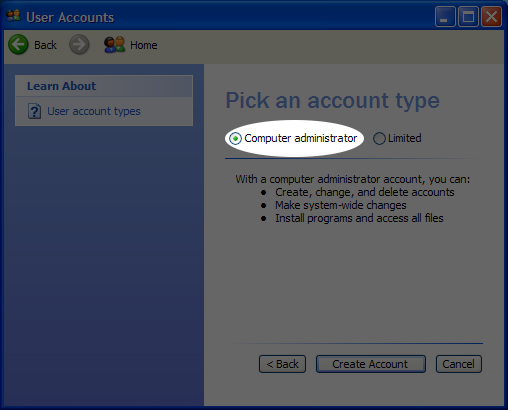Click the Learn About panel header
This screenshot has width=508, height=410.
coord(104,86)
